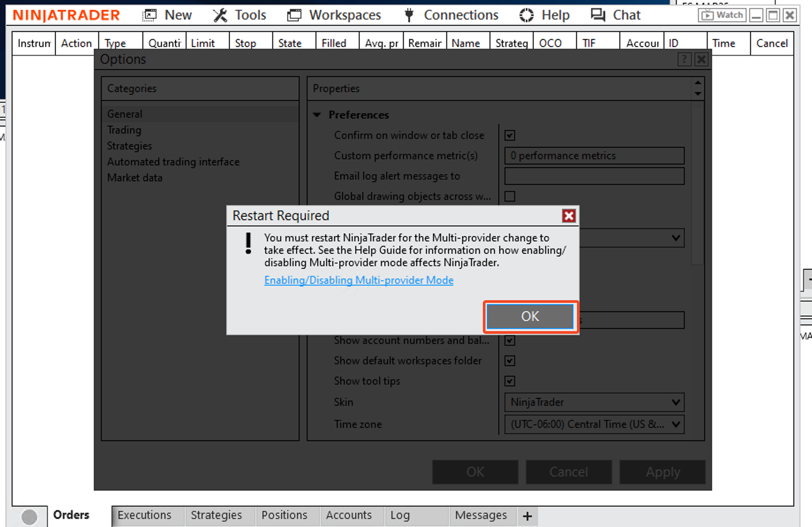Toggle Confirm on window or tab close
Viewport: 812px width, 527px height.
(510, 135)
